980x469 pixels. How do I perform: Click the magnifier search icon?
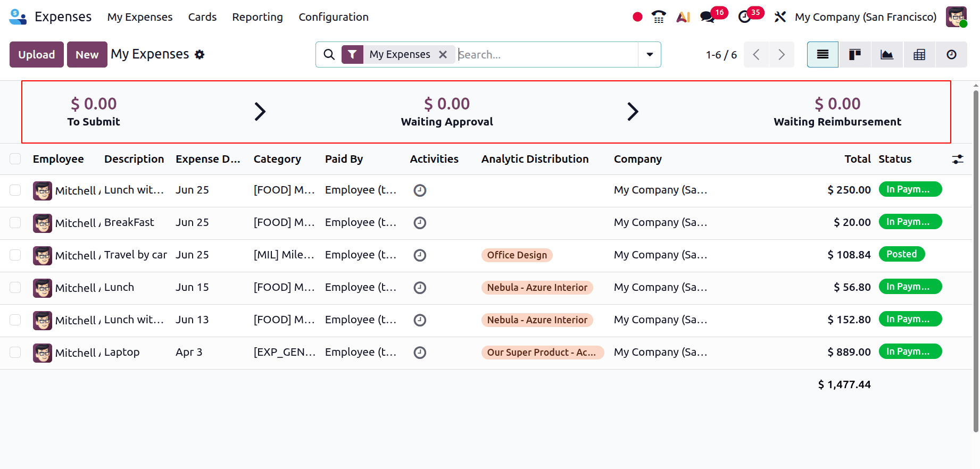click(x=329, y=54)
